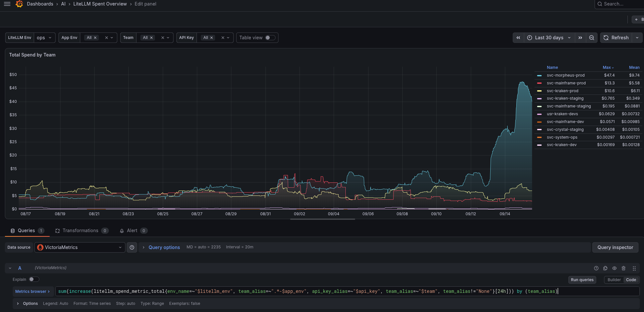Toggle the Explain switch
The width and height of the screenshot is (644, 312).
coord(34,280)
